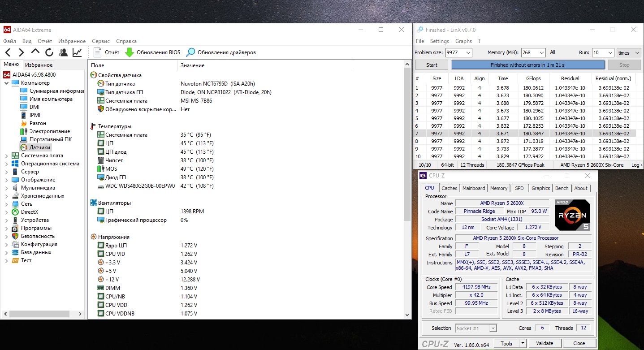Select Разгон overclock tree item
Viewport: 644px width, 350px height.
[33, 123]
